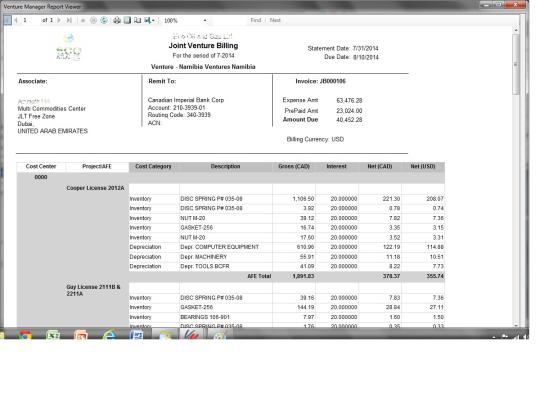Open PowerPoint from the taskbar
The height and width of the screenshot is (405, 540).
(81, 335)
